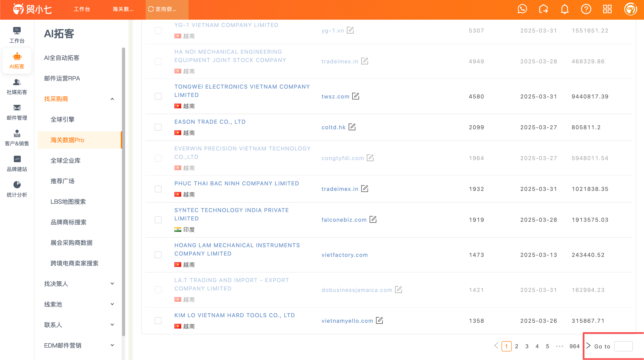The image size is (644, 360).
Task: Open the WhatsApp icon in header
Action: tap(522, 9)
